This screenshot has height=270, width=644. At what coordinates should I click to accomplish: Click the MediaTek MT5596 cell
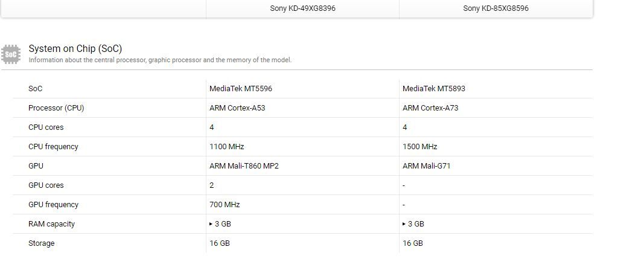(x=240, y=89)
